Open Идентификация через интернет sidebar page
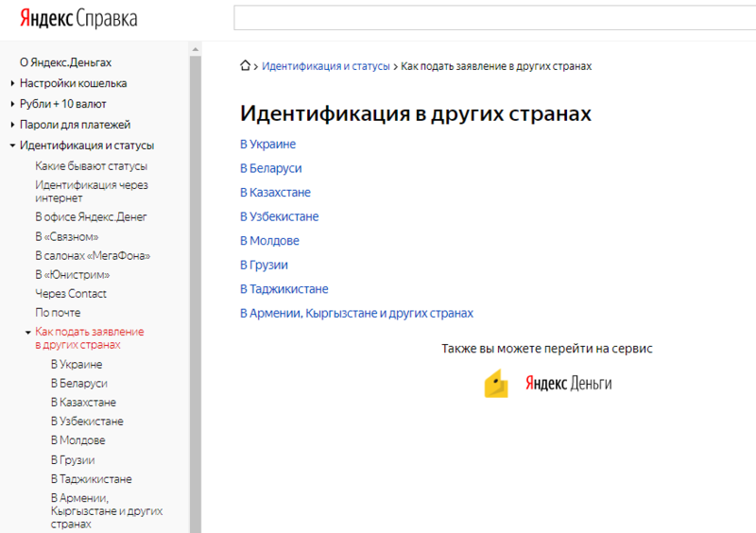Screen dimensions: 756x533 (92, 192)
